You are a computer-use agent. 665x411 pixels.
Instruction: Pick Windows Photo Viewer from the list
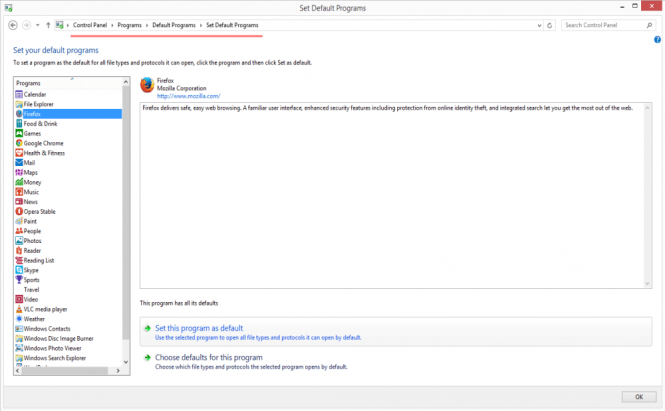click(x=52, y=348)
